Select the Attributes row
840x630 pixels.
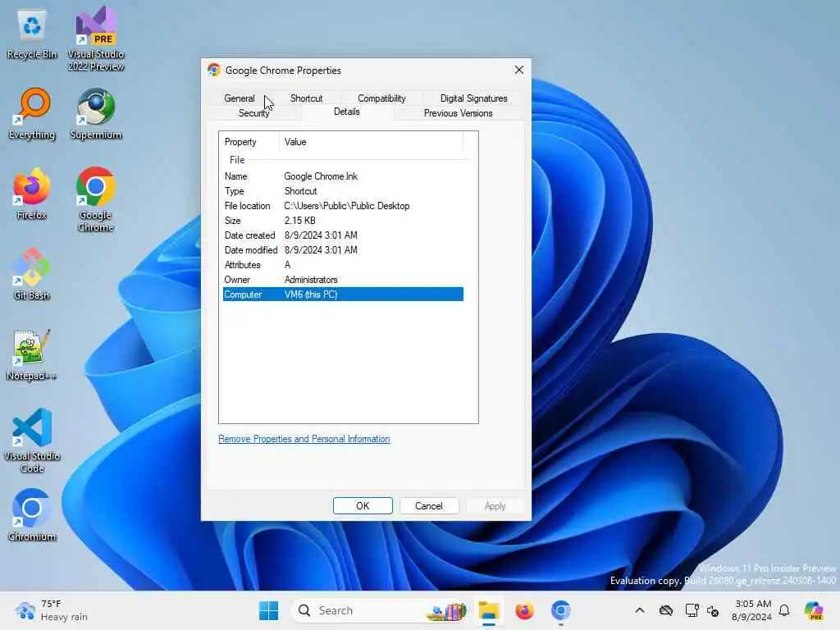(x=343, y=265)
